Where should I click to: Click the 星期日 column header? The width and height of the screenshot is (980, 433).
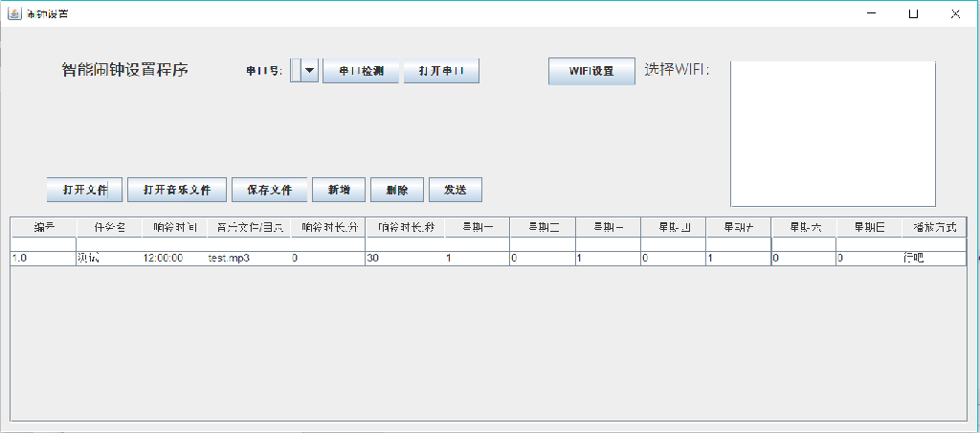[x=869, y=227]
